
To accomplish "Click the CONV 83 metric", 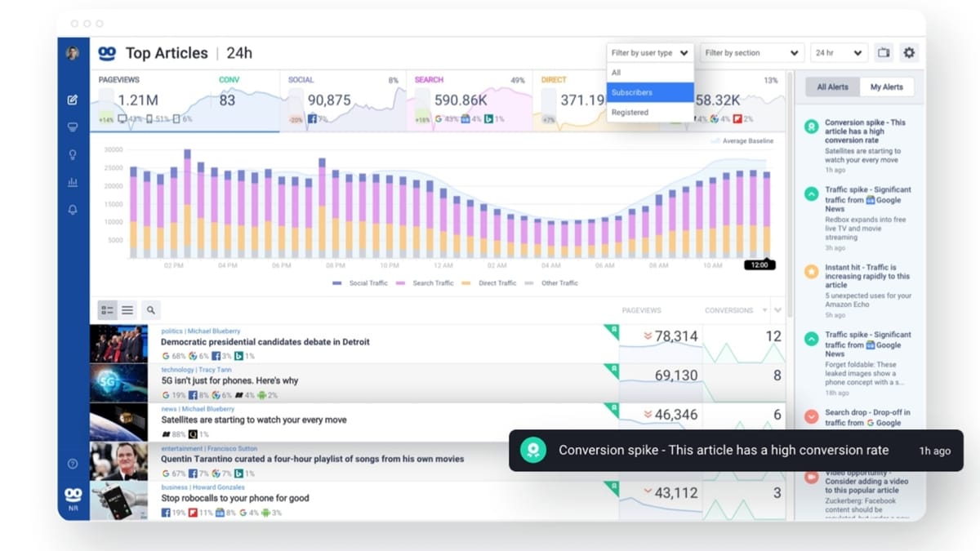I will (x=229, y=100).
